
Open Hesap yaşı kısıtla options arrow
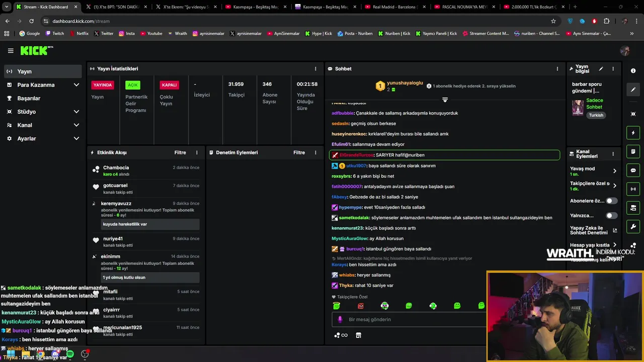(614, 245)
